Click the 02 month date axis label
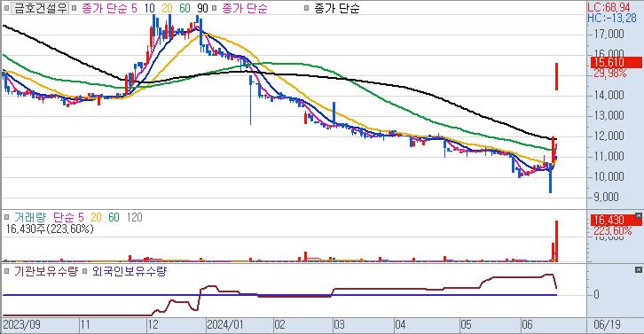The image size is (644, 334). click(x=279, y=325)
